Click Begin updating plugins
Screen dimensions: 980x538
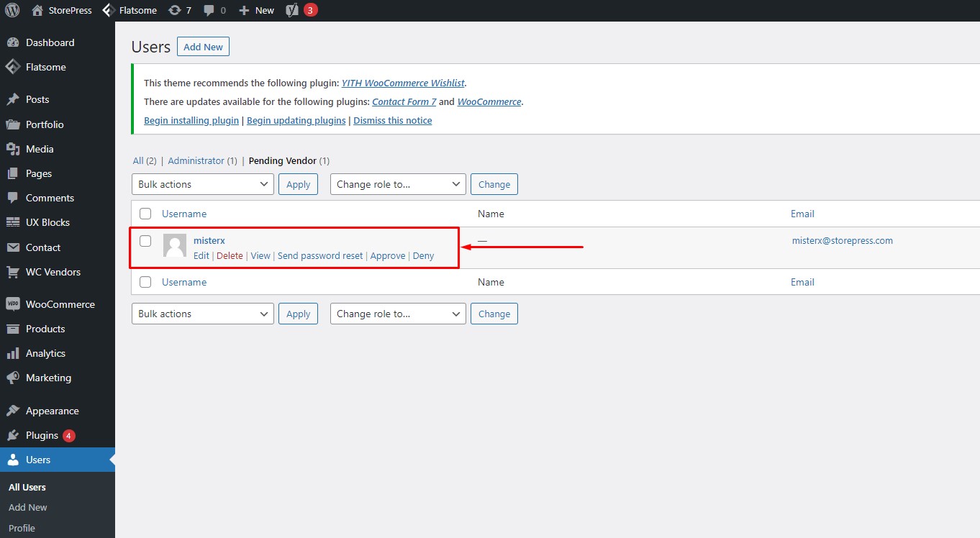(x=296, y=120)
